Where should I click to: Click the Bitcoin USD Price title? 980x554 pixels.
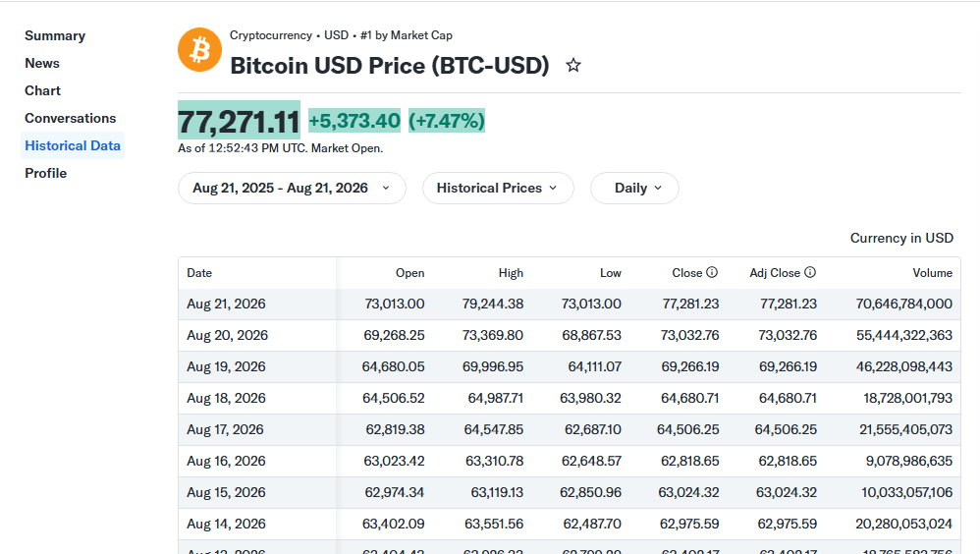pyautogui.click(x=390, y=65)
